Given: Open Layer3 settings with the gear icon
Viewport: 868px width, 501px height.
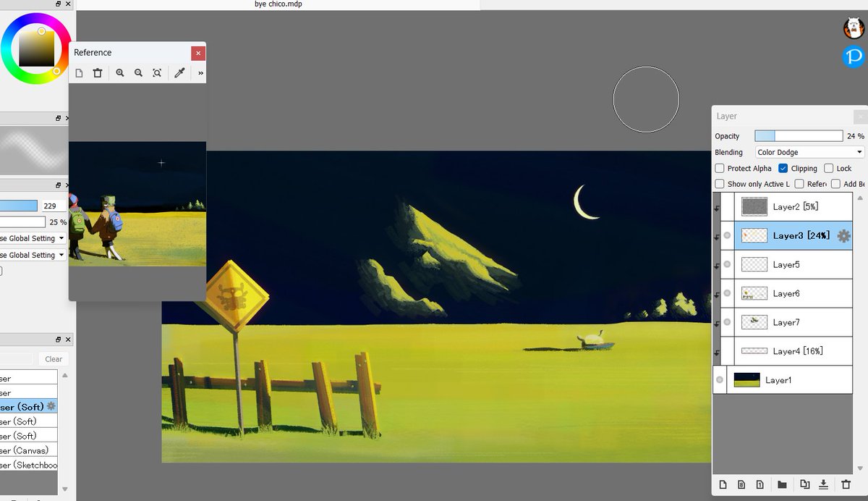Looking at the screenshot, I should 843,235.
